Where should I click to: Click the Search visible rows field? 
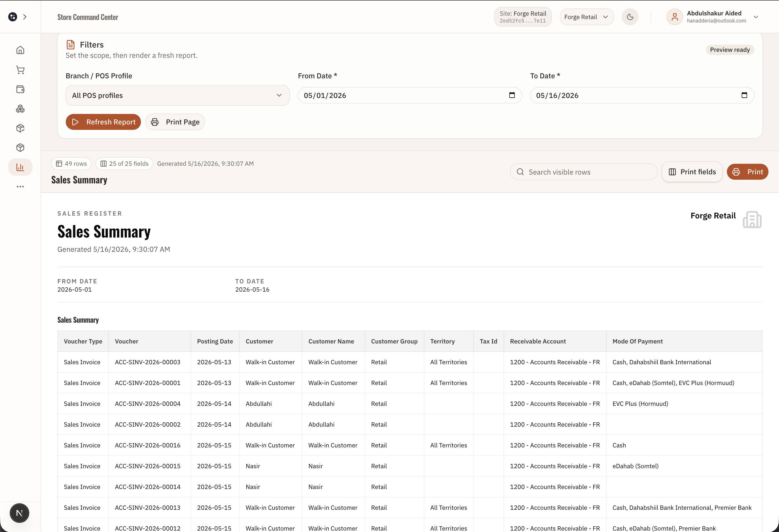(584, 172)
